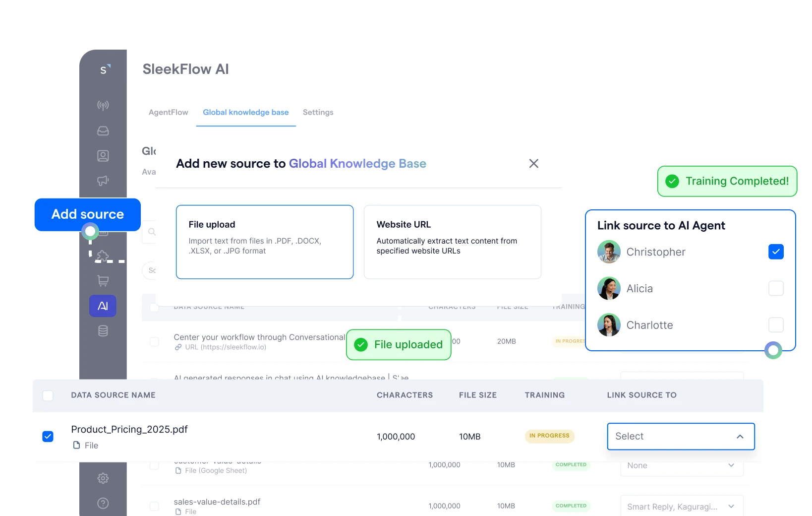
Task: Check Alicia's agent checkbox
Action: [x=776, y=288]
